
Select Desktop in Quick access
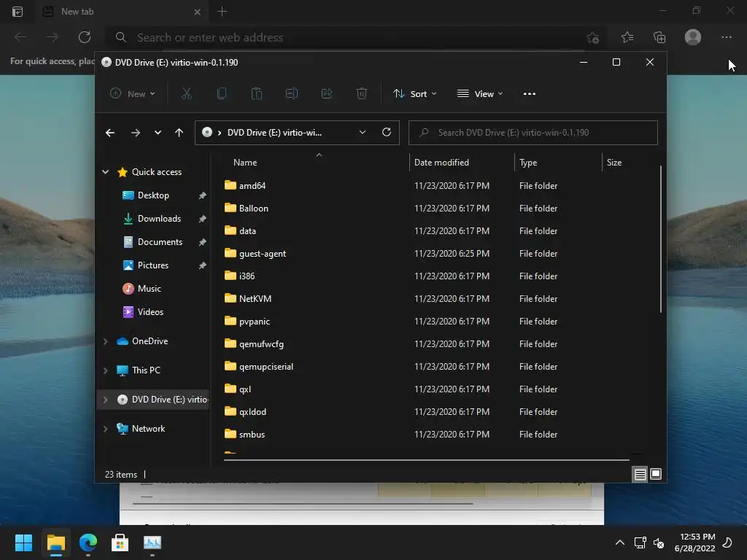[x=153, y=195]
